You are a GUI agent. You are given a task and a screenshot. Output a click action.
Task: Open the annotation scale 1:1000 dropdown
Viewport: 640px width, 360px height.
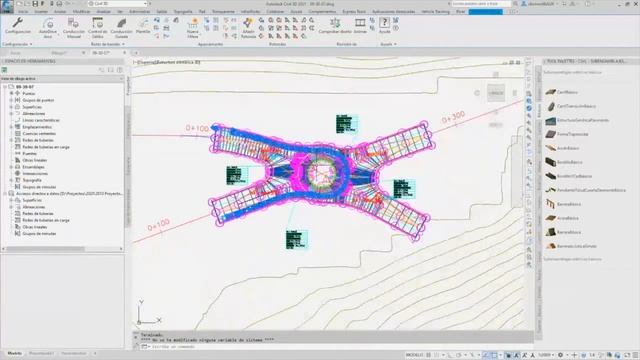546,355
